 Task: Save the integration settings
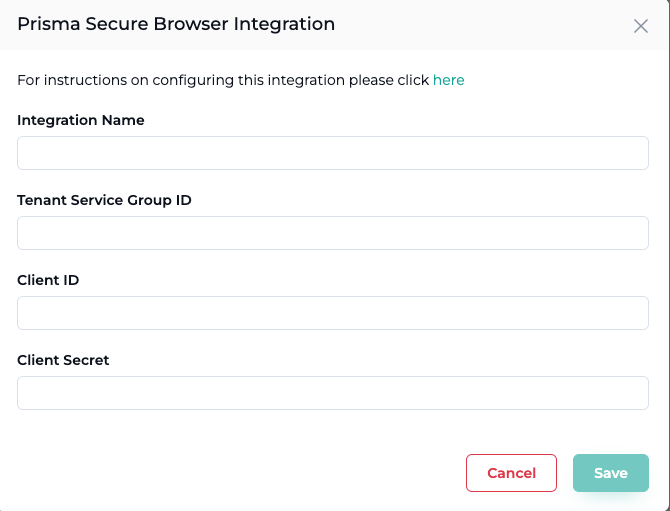pos(610,473)
